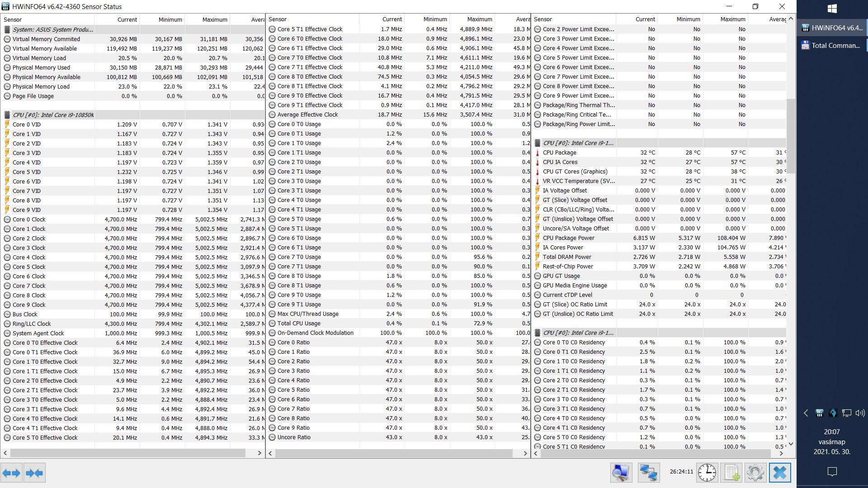Screen dimensions: 868x488
Task: Select the IA Cores Power row
Action: click(660, 248)
